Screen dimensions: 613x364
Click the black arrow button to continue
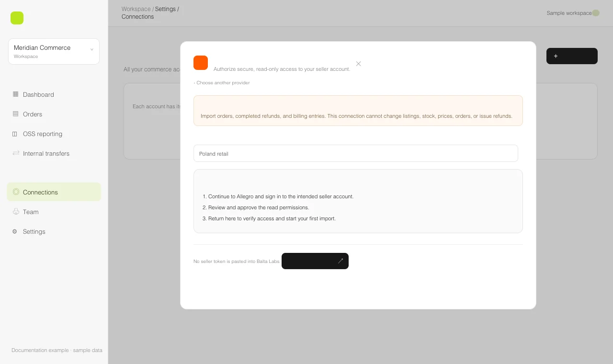315,261
